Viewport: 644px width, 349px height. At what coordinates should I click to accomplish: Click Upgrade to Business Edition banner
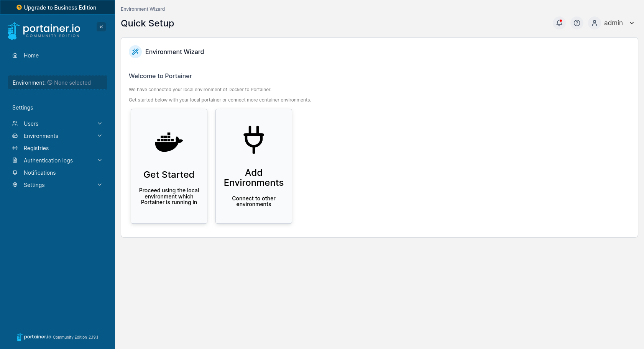click(57, 8)
